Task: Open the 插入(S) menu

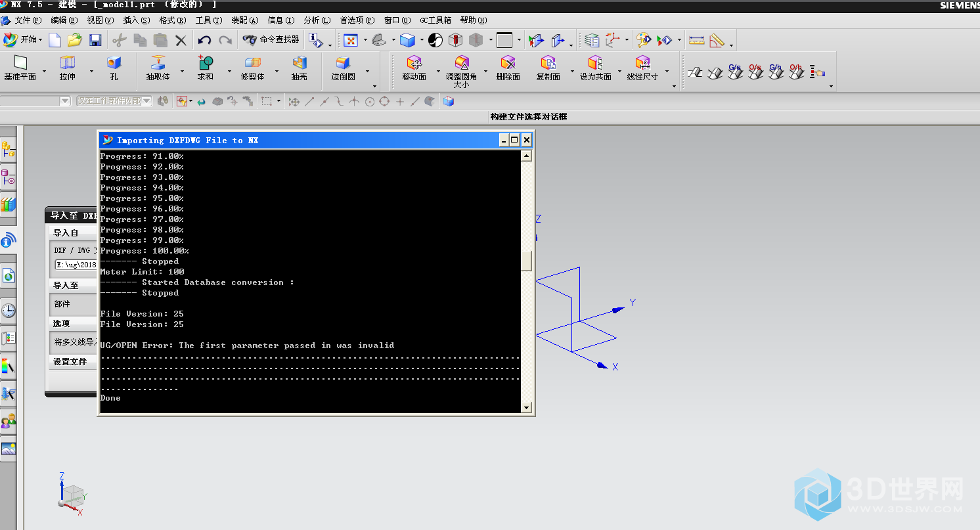Action: [x=136, y=20]
